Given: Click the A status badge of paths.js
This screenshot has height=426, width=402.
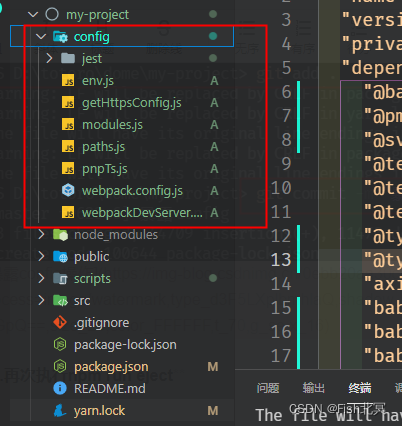Looking at the screenshot, I should 214,147.
